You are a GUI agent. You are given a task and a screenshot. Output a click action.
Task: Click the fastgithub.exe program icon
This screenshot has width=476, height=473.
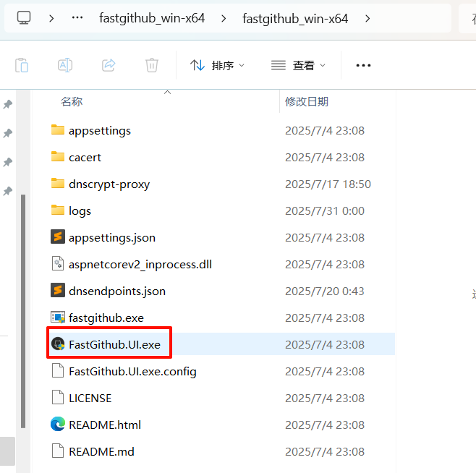pyautogui.click(x=58, y=318)
